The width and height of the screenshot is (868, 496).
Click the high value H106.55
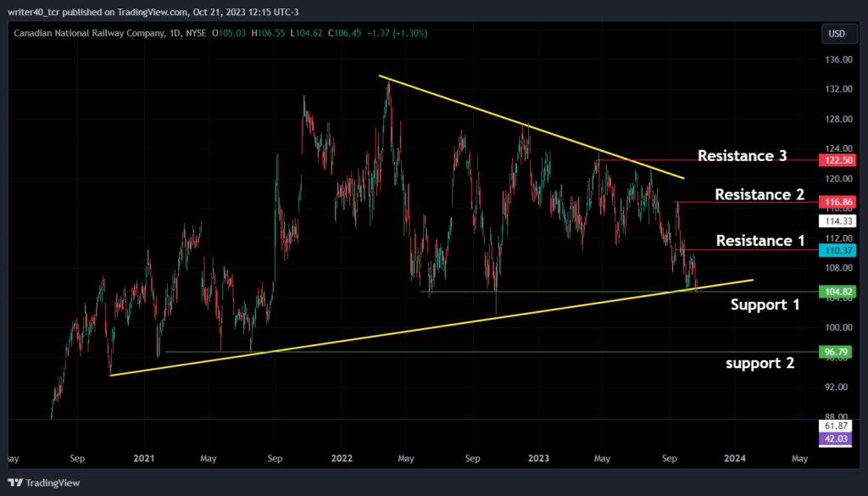[x=268, y=33]
